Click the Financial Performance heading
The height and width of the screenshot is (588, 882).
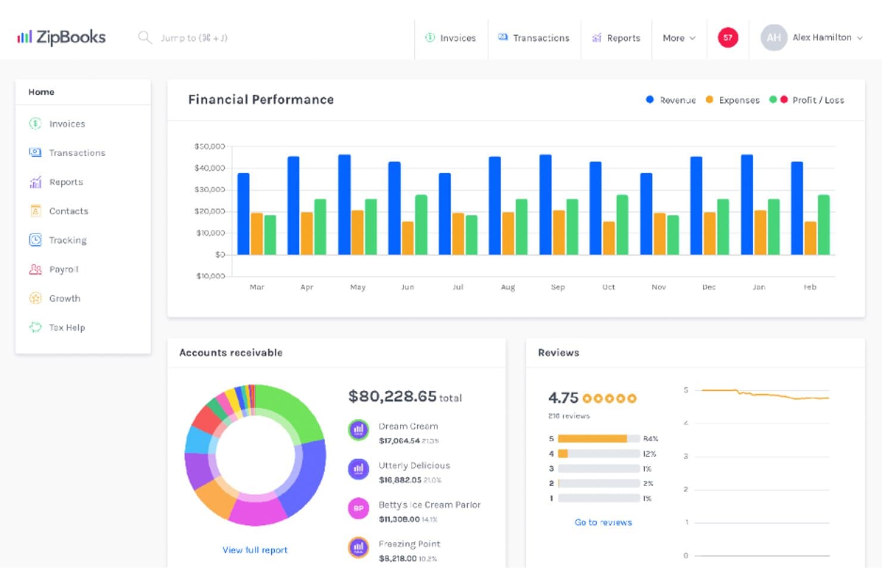(x=261, y=99)
